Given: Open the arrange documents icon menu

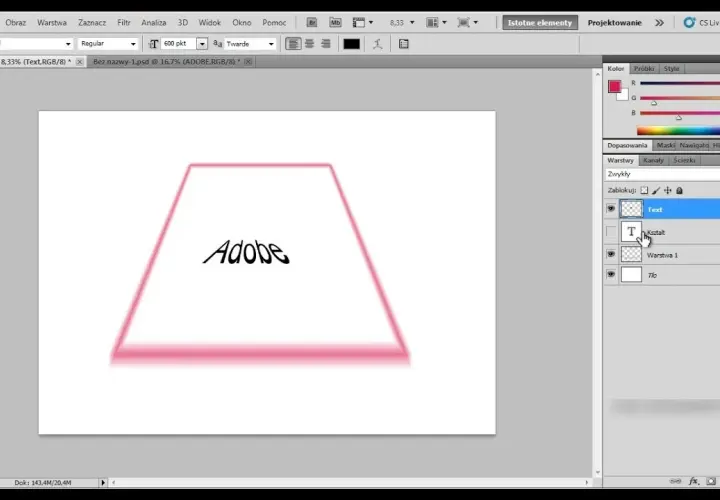Looking at the screenshot, I should (436, 22).
